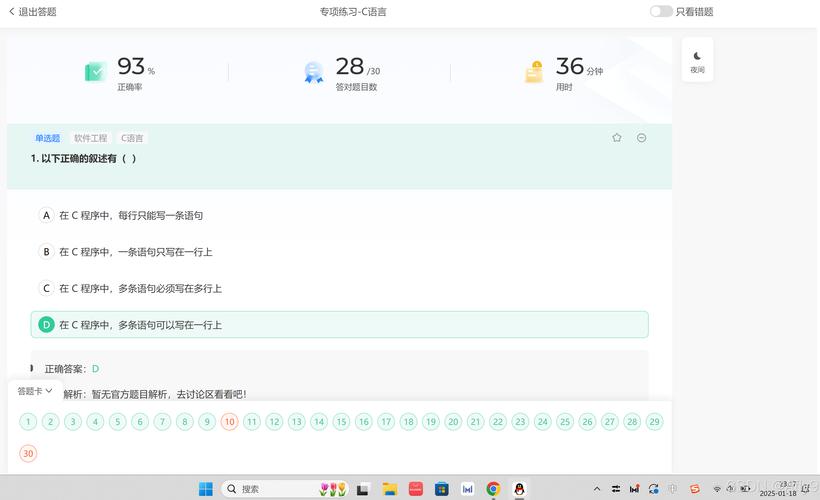820x500 pixels.
Task: Select option A radio circle
Action: pos(46,215)
